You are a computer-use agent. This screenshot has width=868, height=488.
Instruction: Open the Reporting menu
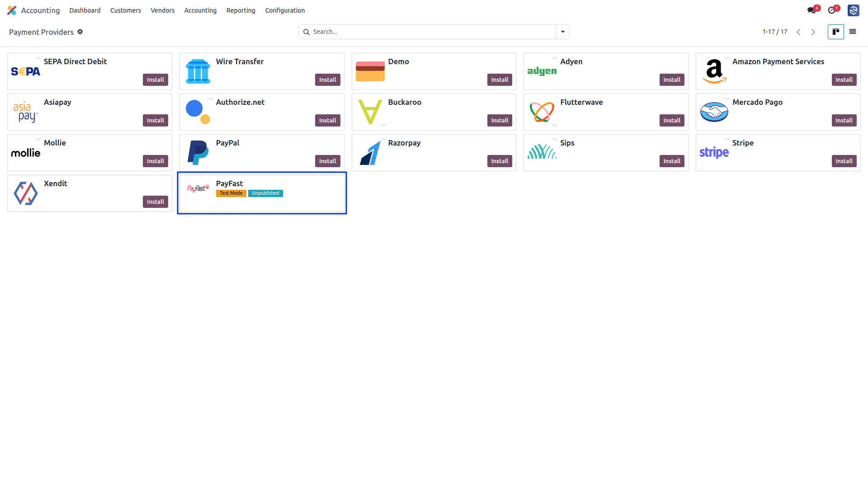point(241,10)
